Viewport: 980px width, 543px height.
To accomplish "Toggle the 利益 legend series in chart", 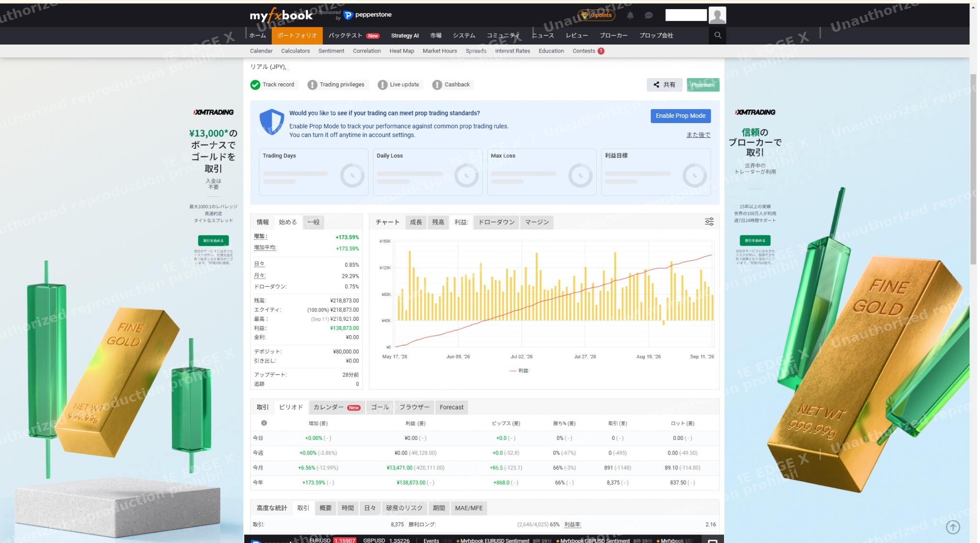I will pos(520,371).
